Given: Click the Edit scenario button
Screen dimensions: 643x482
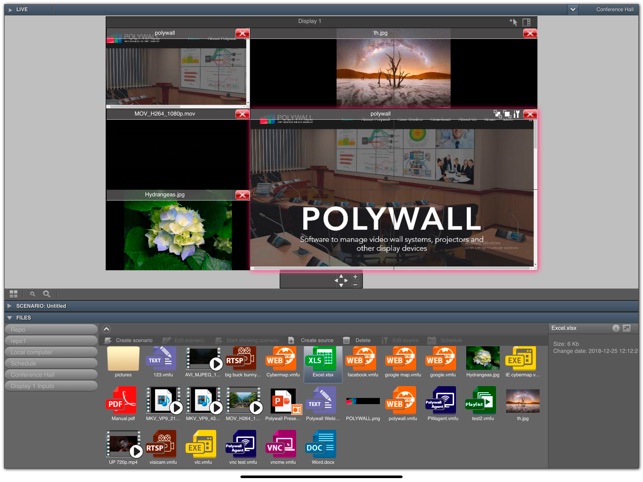Looking at the screenshot, I should point(183,340).
